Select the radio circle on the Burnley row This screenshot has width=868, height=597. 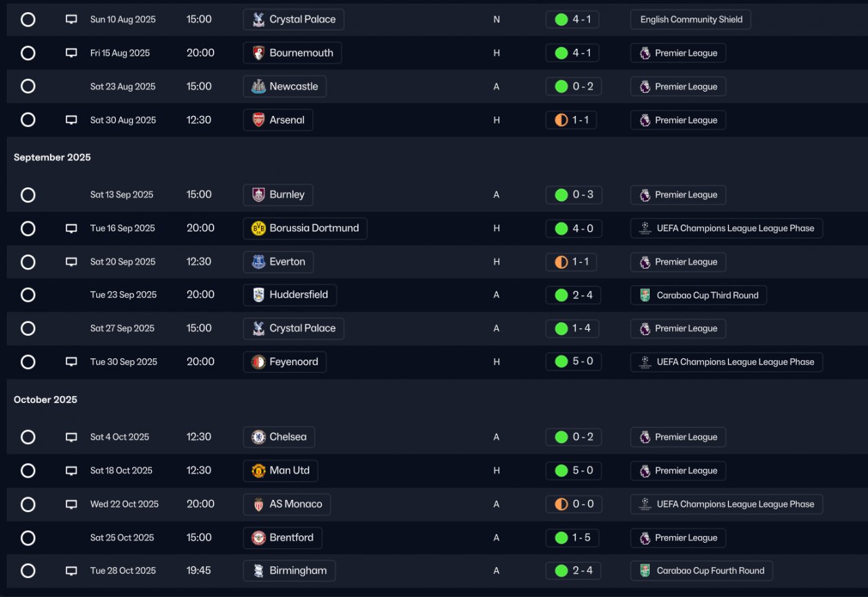click(28, 195)
